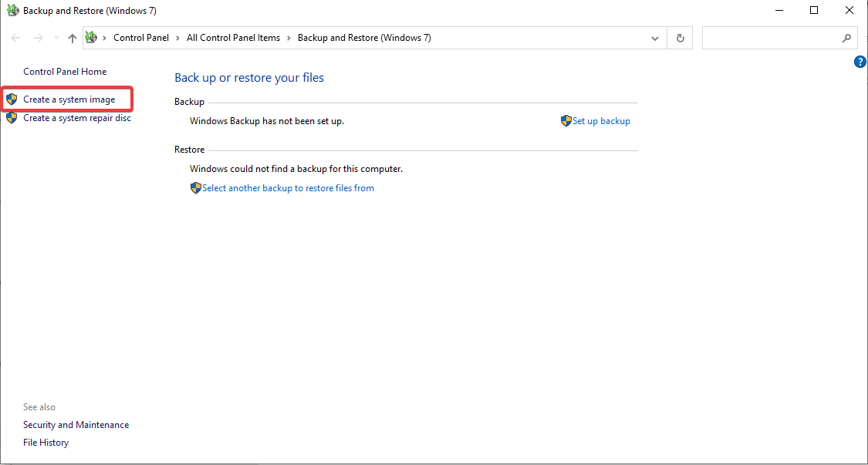Launch Create a system repair disc
The image size is (868, 465).
click(76, 118)
